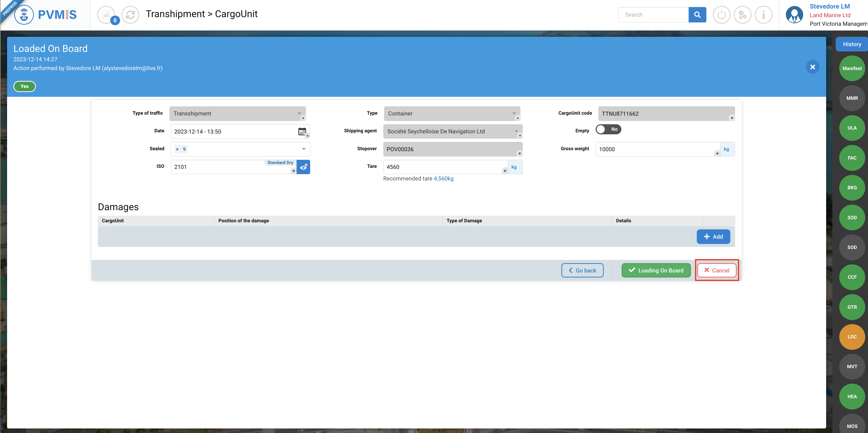Click the power logout icon

pos(721,15)
